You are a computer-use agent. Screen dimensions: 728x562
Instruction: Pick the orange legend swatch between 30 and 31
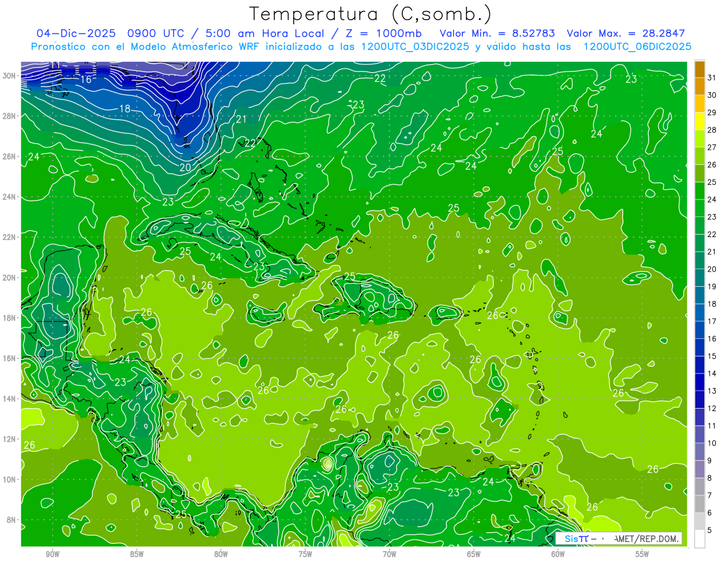point(699,87)
